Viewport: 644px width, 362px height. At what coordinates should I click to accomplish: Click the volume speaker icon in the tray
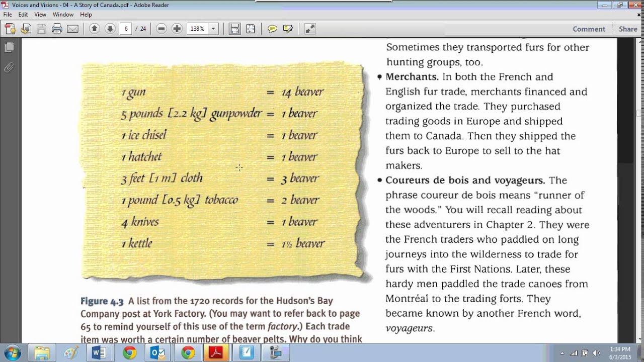[x=596, y=353]
